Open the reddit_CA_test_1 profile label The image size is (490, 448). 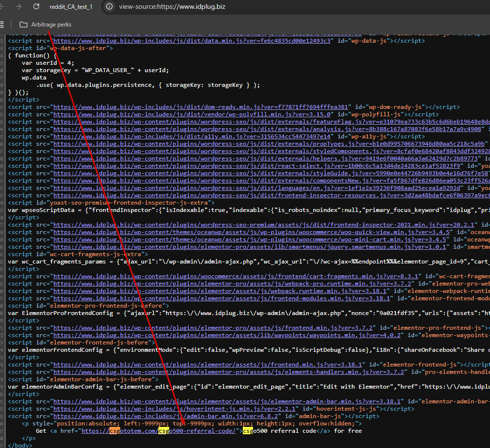pos(71,7)
